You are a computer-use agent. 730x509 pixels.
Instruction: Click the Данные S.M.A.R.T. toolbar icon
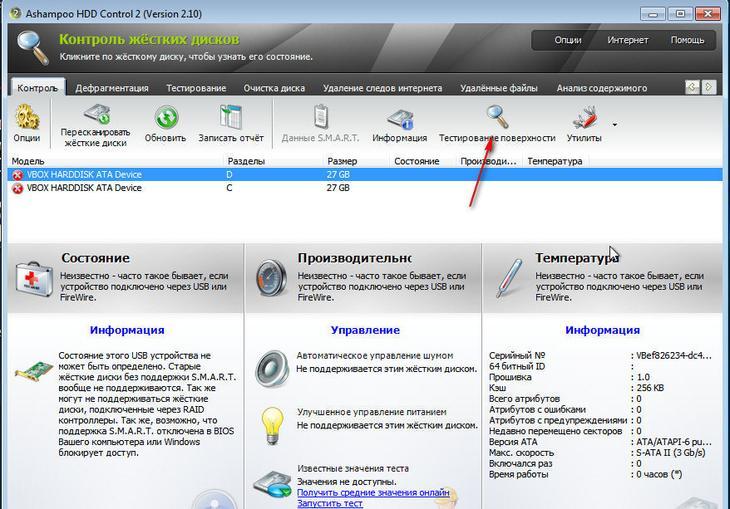tap(319, 117)
